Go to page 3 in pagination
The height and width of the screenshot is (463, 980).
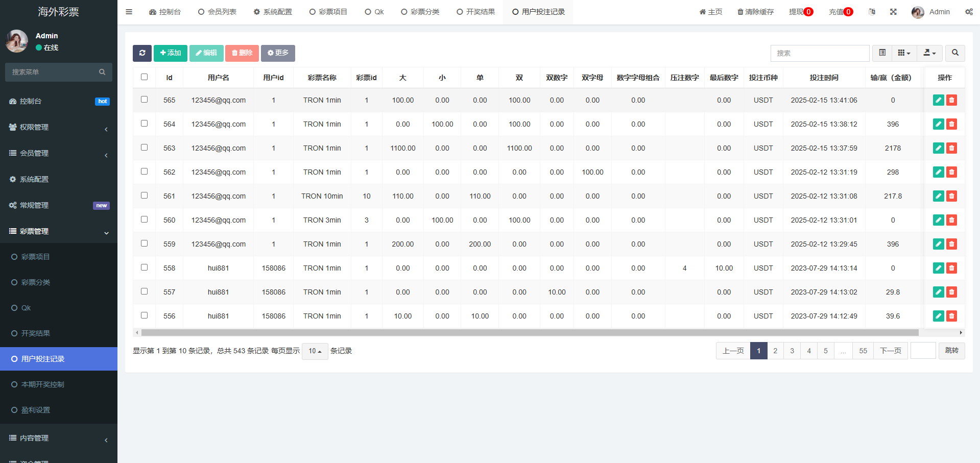point(792,351)
